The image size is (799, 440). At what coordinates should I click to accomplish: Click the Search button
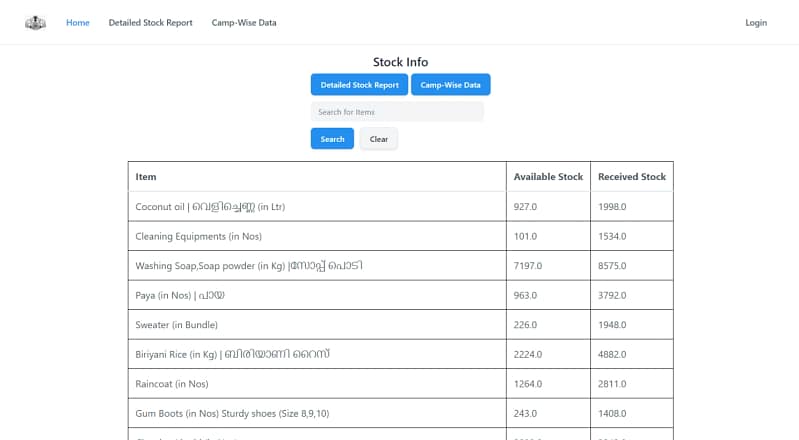pos(332,139)
